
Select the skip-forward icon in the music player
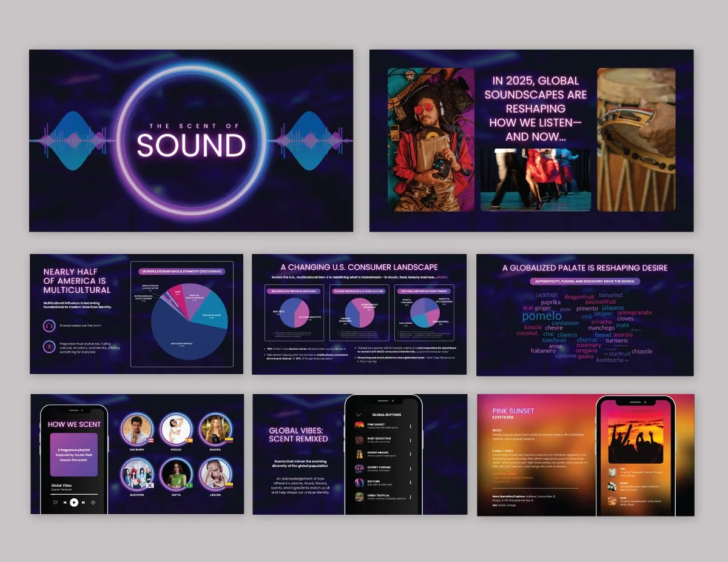(x=83, y=503)
